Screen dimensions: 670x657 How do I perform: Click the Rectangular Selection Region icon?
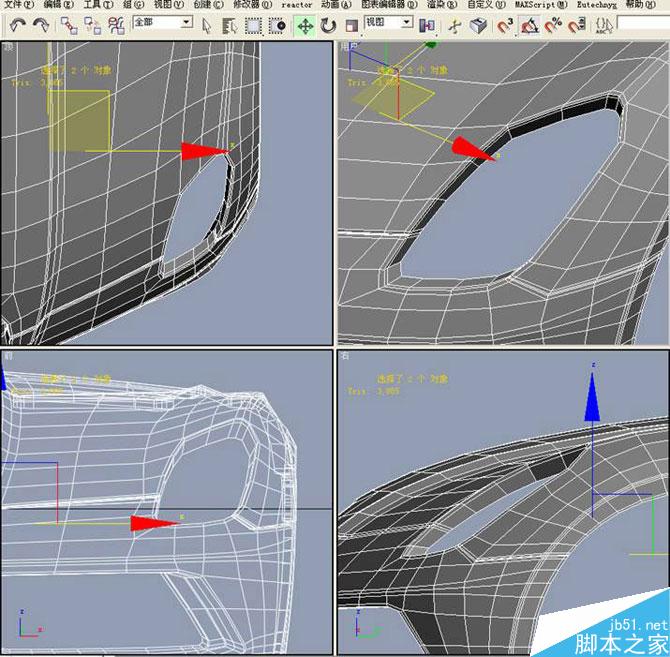tap(254, 26)
